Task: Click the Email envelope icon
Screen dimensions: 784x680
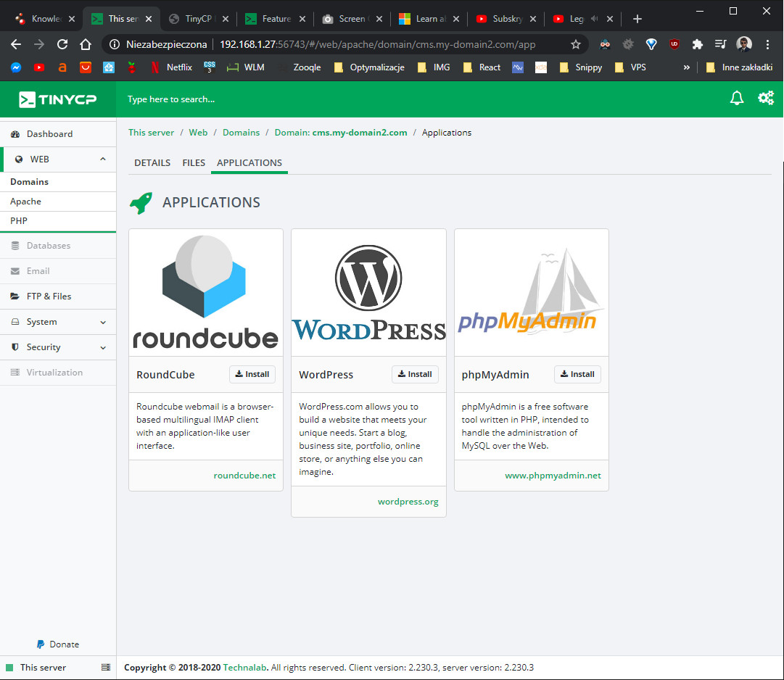Action: 15,271
